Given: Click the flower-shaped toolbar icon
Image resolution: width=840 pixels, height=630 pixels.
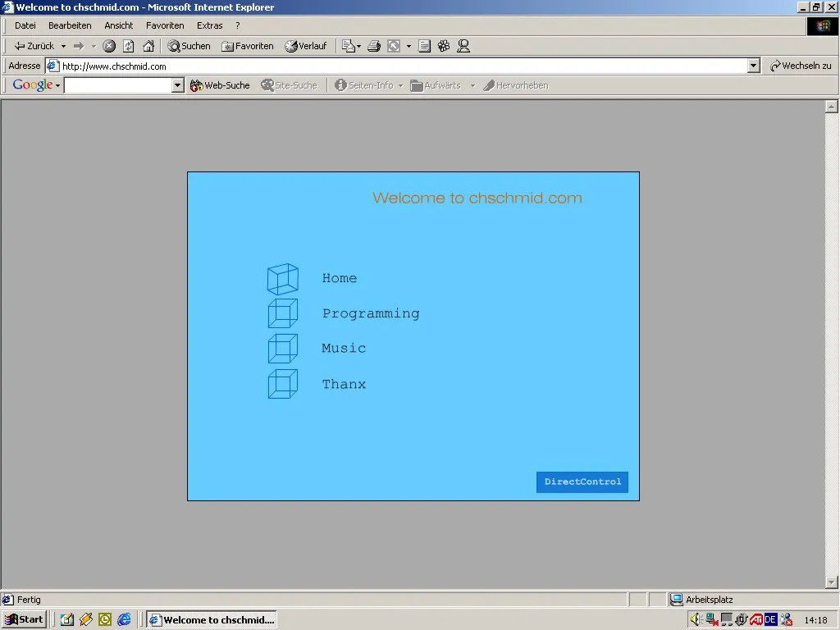Looking at the screenshot, I should 444,46.
